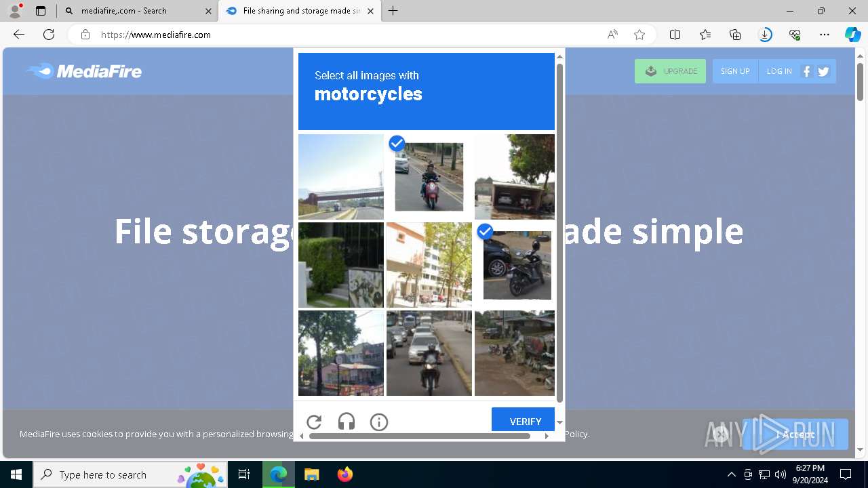Open Browser essentials icon
The height and width of the screenshot is (488, 868).
pos(795,35)
